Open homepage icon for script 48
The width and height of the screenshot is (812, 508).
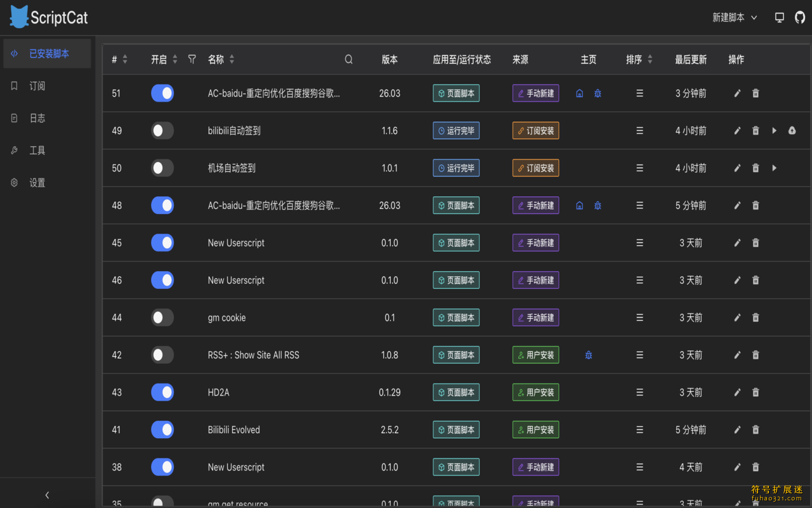point(579,206)
